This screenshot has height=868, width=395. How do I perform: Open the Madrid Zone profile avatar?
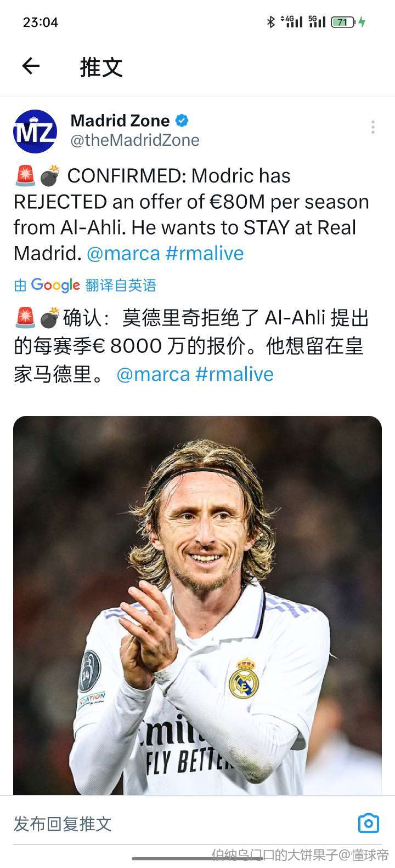(35, 132)
